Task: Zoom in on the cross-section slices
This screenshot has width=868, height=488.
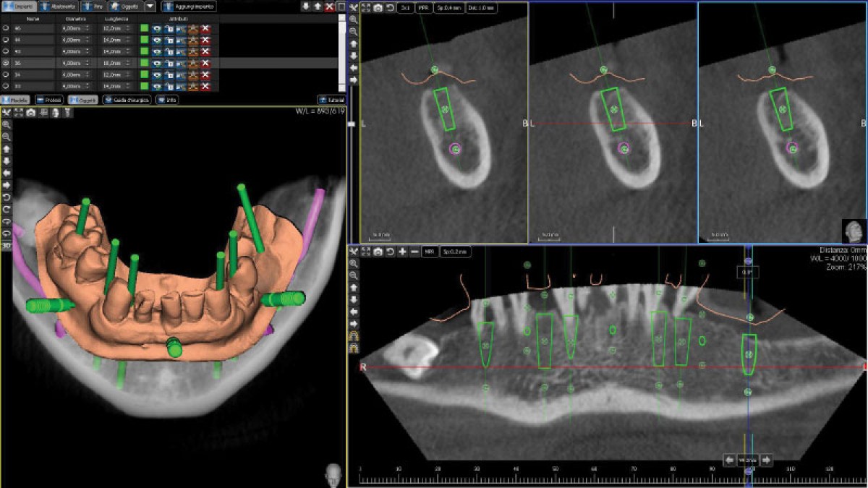Action: pos(354,20)
